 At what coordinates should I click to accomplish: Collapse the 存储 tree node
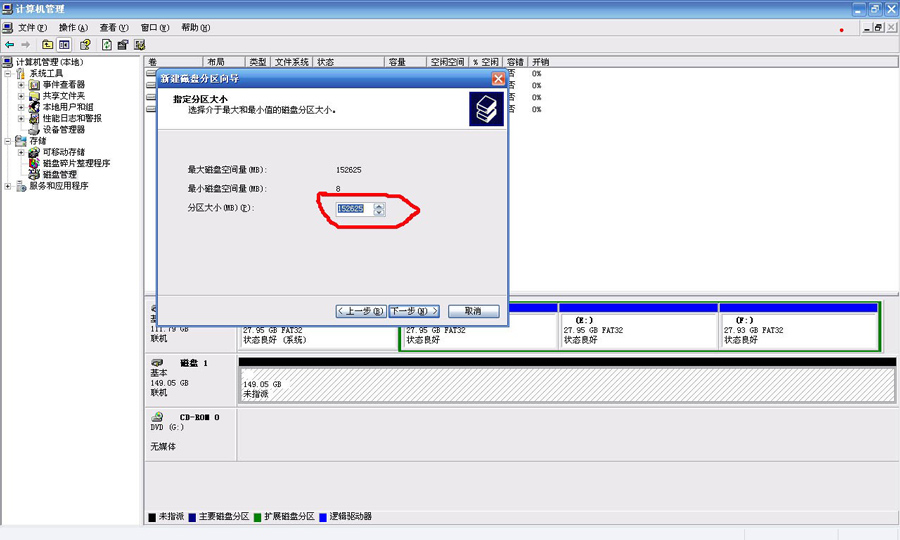tap(9, 141)
